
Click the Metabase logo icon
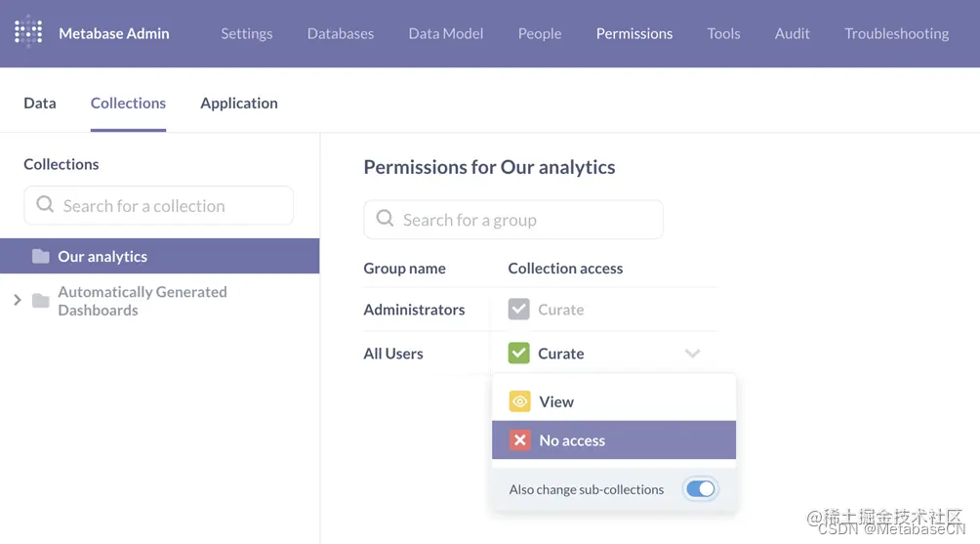[x=28, y=32]
